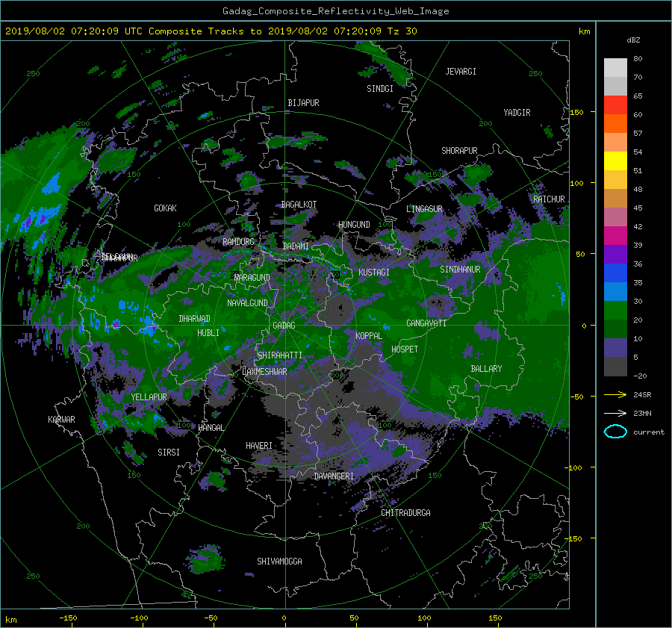Click the HANGAL city label
Image resolution: width=672 pixels, height=628 pixels.
(x=211, y=428)
